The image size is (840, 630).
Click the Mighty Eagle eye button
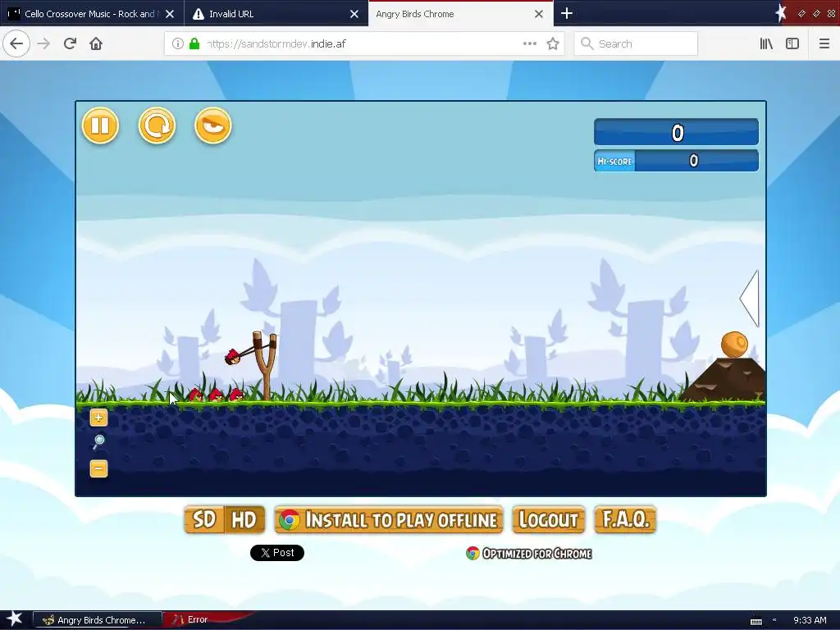tap(213, 126)
